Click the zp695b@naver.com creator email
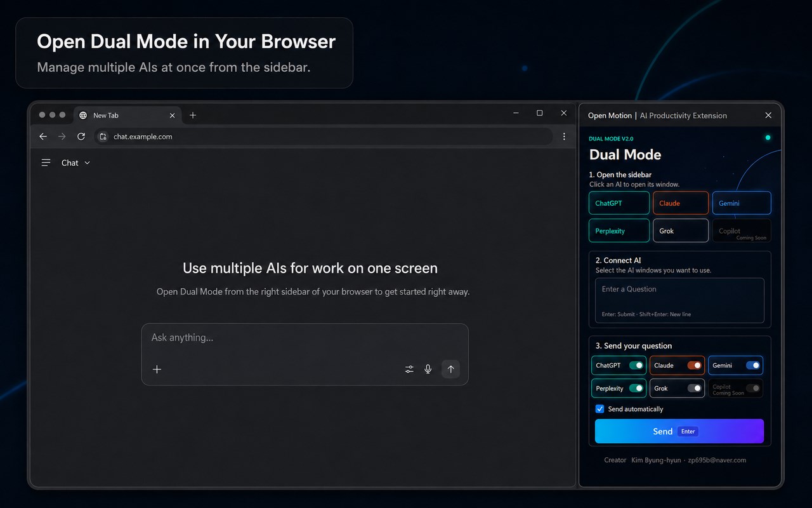Image resolution: width=812 pixels, height=508 pixels. (x=717, y=460)
